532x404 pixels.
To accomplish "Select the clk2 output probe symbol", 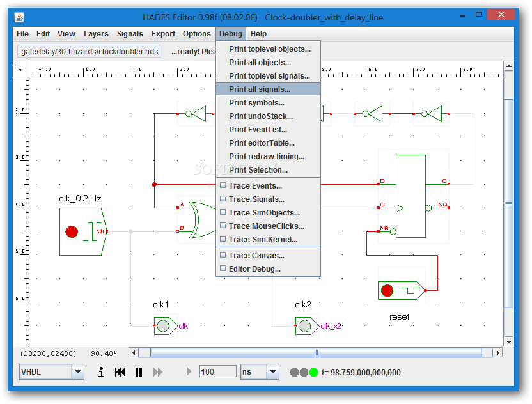I will coord(307,326).
